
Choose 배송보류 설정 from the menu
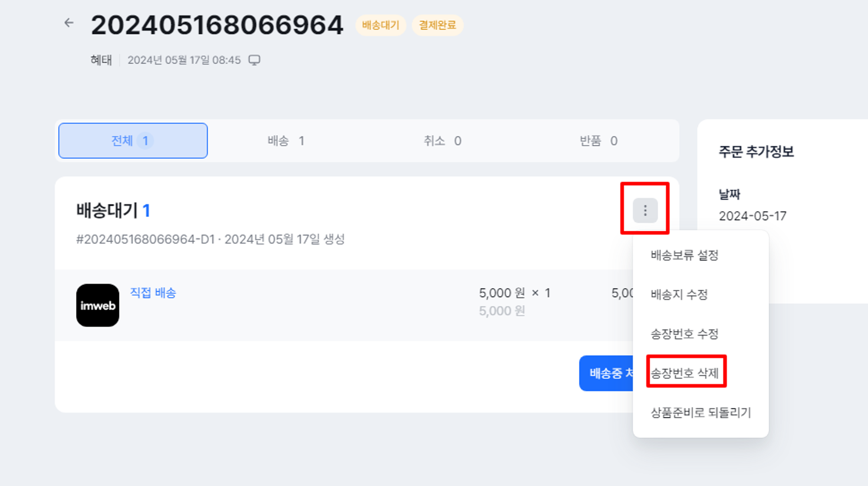(x=684, y=255)
